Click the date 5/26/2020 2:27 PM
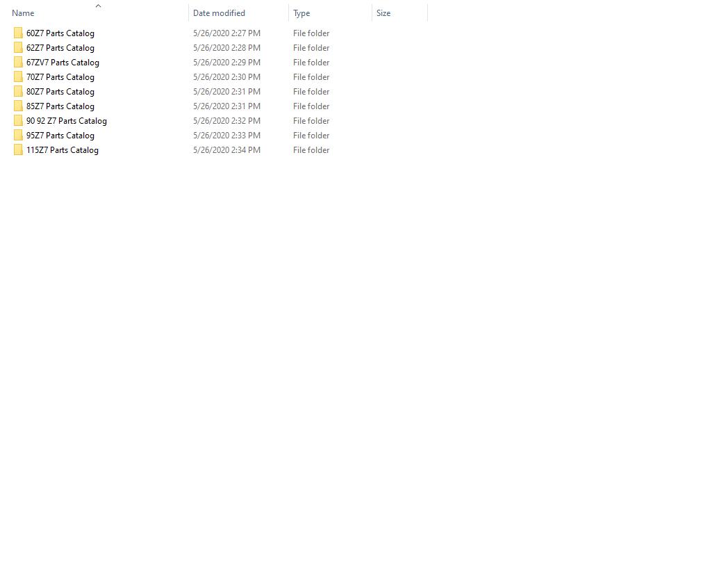728x584 pixels. pyautogui.click(x=226, y=33)
